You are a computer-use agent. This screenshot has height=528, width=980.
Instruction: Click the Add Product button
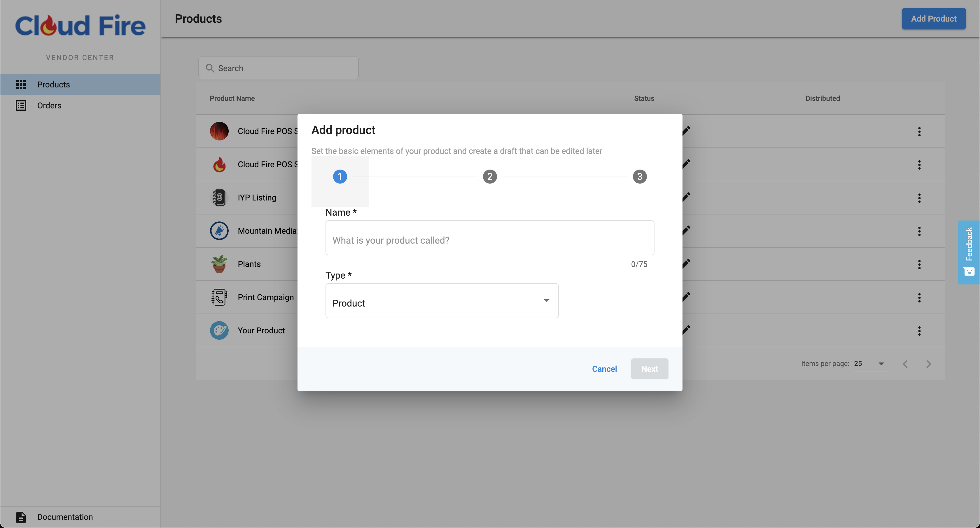934,19
